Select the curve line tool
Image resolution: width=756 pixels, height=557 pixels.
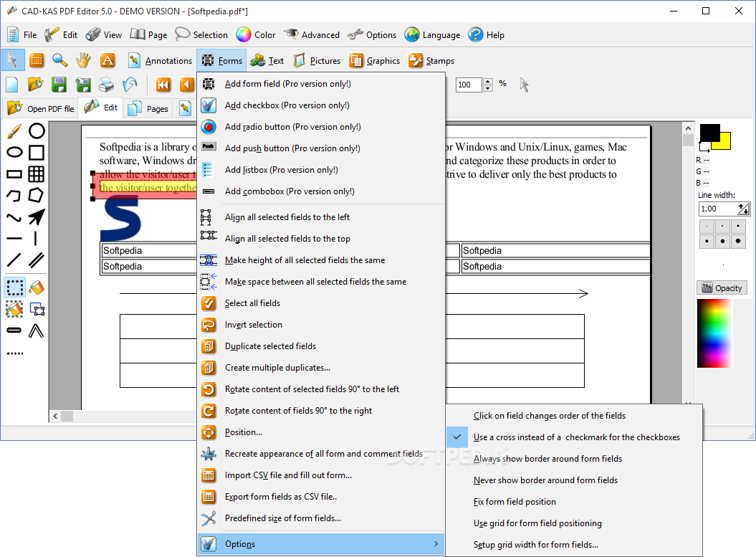(14, 217)
